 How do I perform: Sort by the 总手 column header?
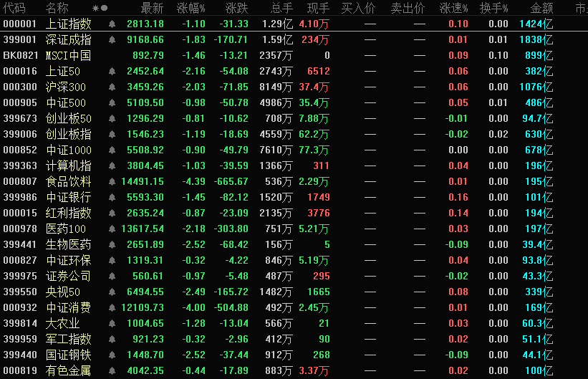[281, 8]
